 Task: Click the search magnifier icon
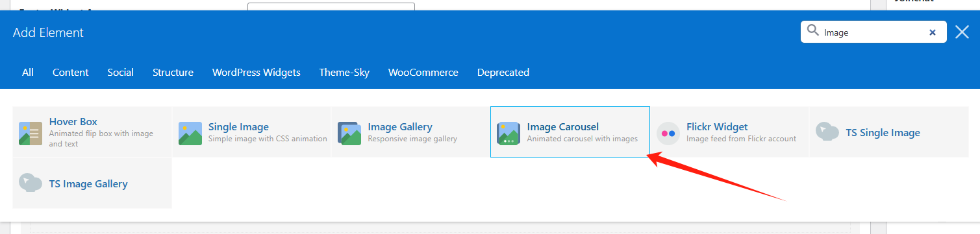coord(812,31)
